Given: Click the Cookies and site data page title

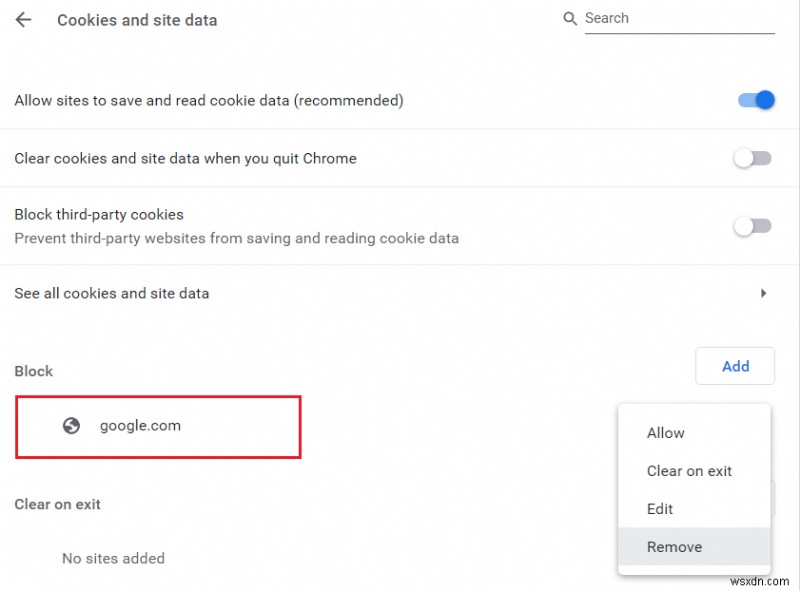Looking at the screenshot, I should click(137, 20).
